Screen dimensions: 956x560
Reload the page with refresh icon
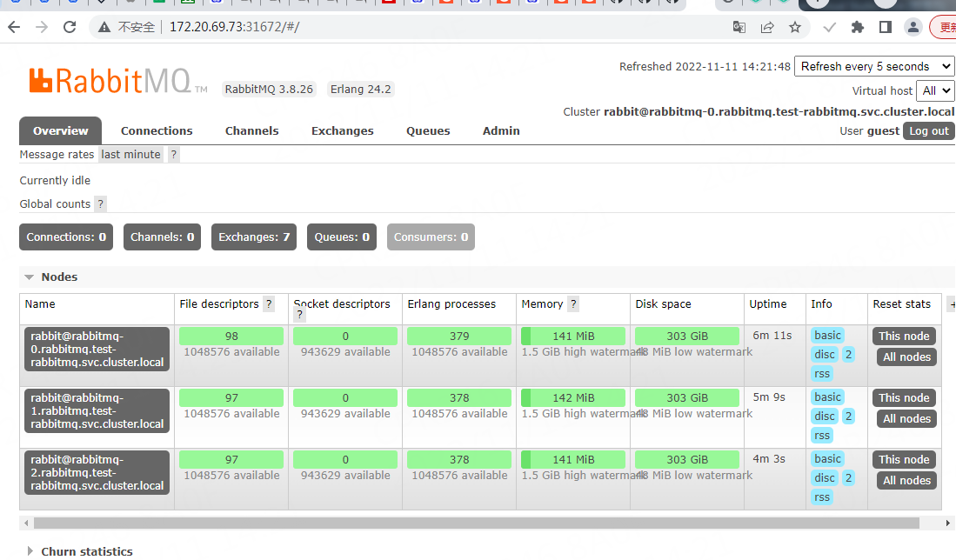[70, 27]
